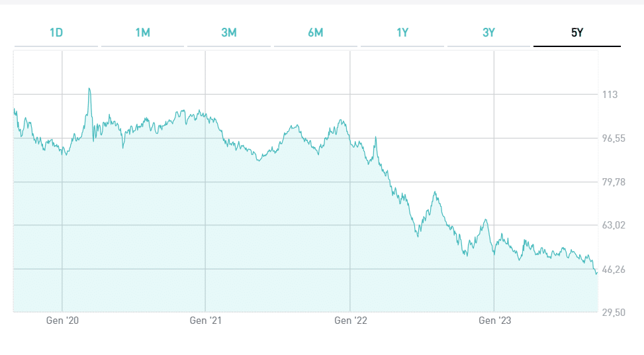
Task: Click the 96,55 price axis label
Action: click(614, 138)
